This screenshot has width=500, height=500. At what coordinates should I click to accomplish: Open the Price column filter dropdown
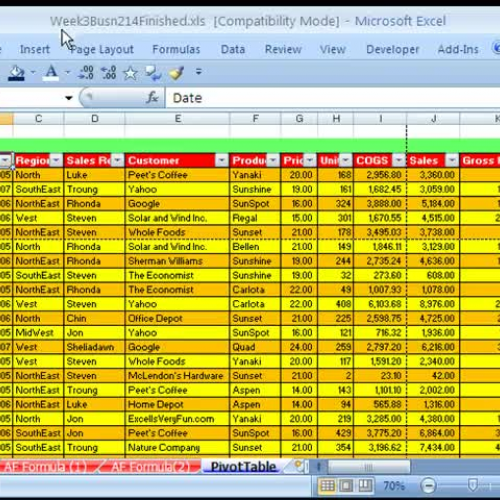(x=310, y=160)
